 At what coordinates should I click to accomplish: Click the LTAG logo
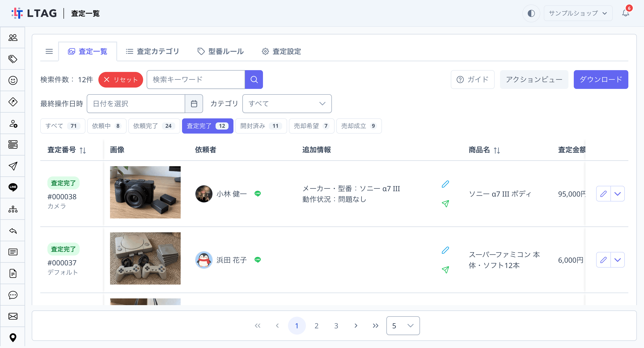(34, 13)
